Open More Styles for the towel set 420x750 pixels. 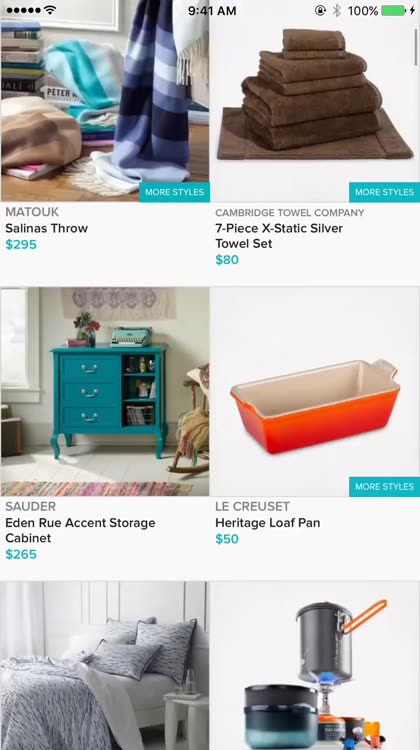pyautogui.click(x=384, y=192)
